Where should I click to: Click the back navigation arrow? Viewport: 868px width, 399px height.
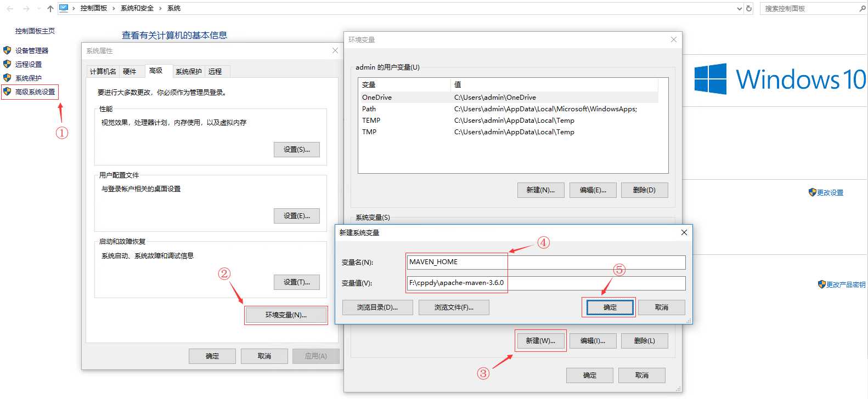click(10, 8)
